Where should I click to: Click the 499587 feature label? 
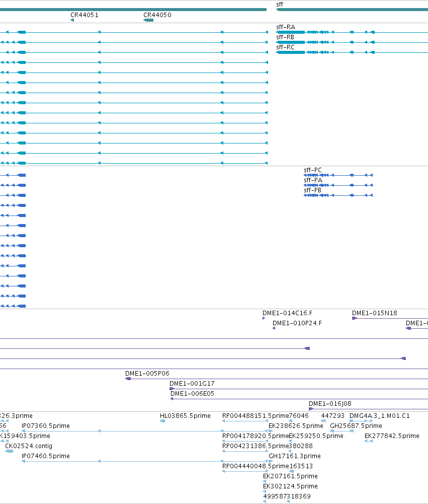point(275,496)
